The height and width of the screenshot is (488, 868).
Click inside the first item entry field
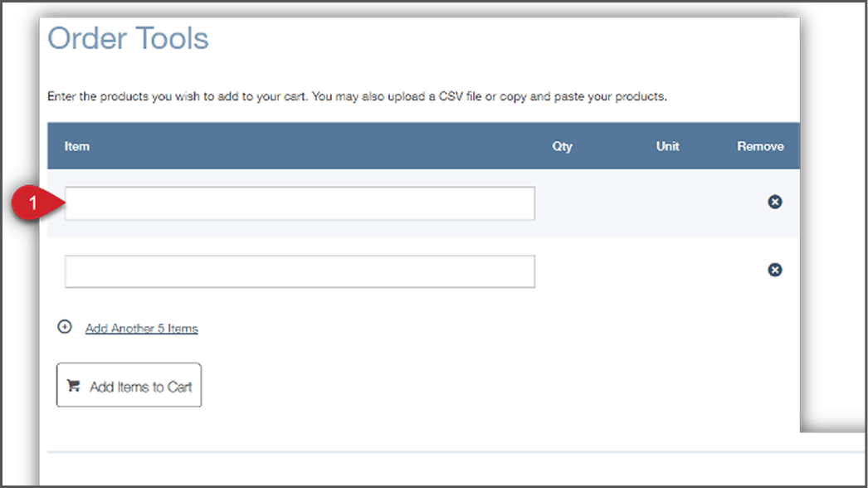pos(299,203)
